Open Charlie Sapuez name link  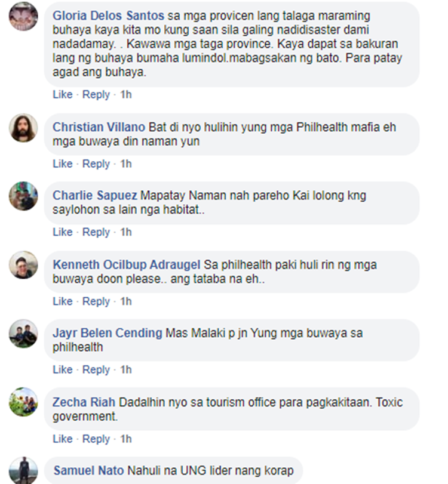click(x=94, y=195)
